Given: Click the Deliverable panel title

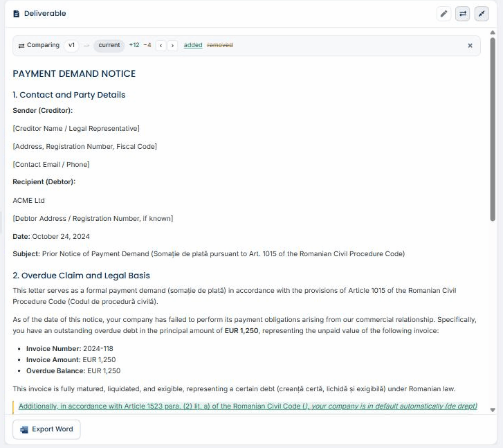Looking at the screenshot, I should point(45,13).
